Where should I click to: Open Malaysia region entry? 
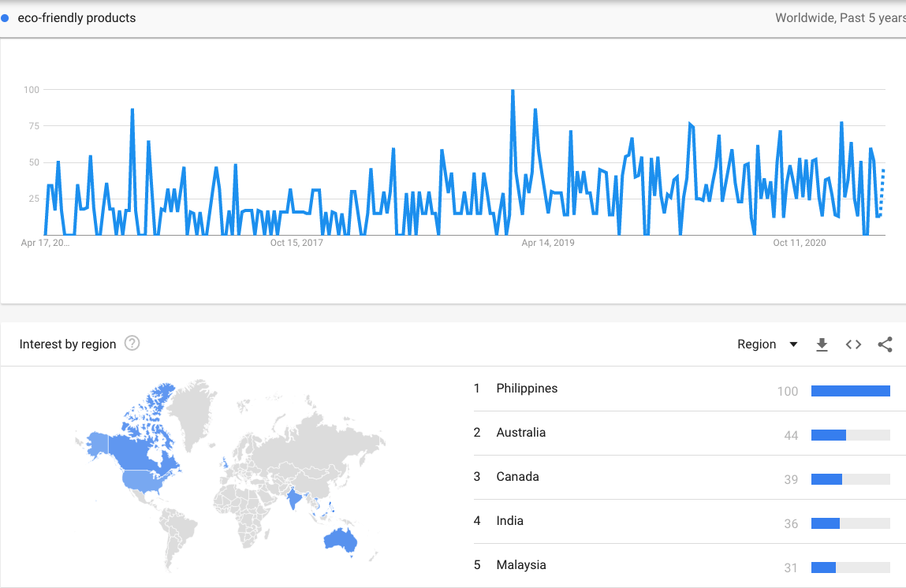(520, 565)
